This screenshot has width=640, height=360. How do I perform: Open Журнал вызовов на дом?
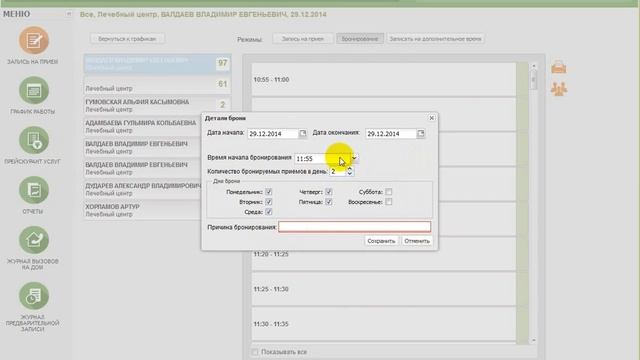point(33,240)
